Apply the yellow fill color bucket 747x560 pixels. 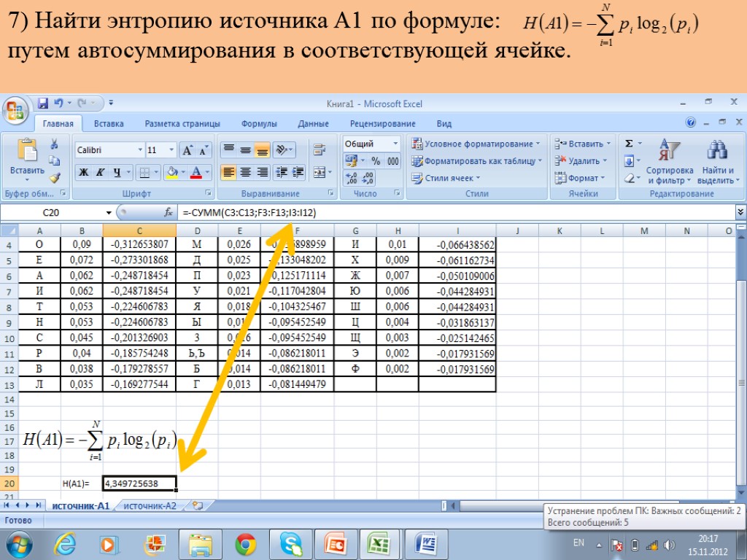coord(171,172)
